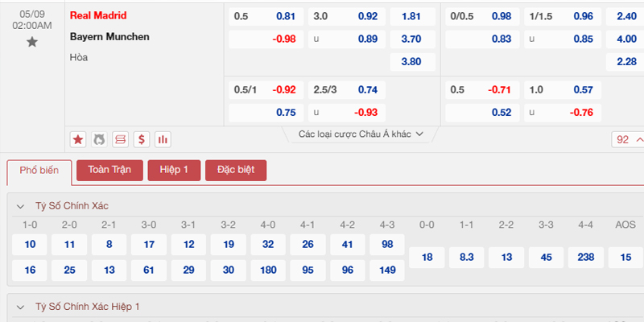This screenshot has height=322, width=644.
Task: Pick first-half handicap odds 0.83
Action: pyautogui.click(x=482, y=39)
